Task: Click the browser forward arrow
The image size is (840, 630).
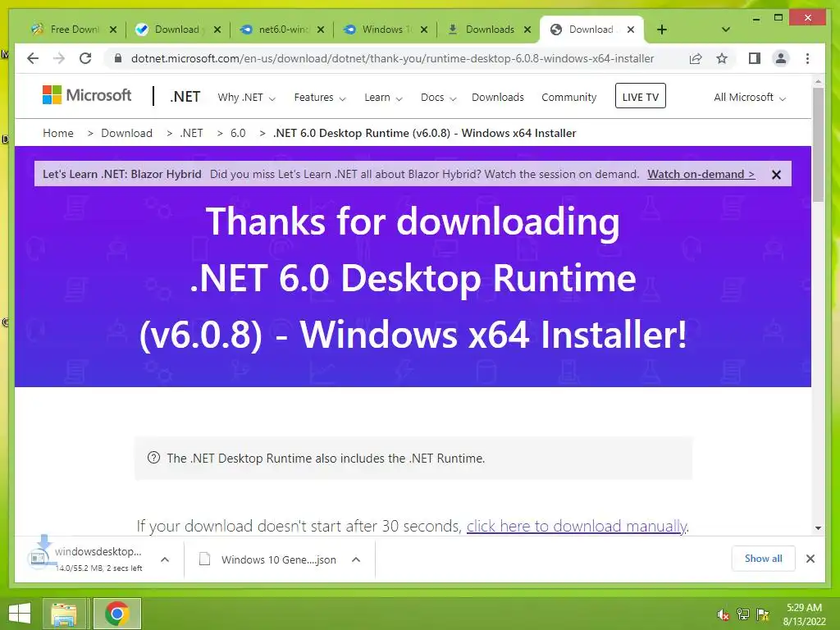Action: 59,58
